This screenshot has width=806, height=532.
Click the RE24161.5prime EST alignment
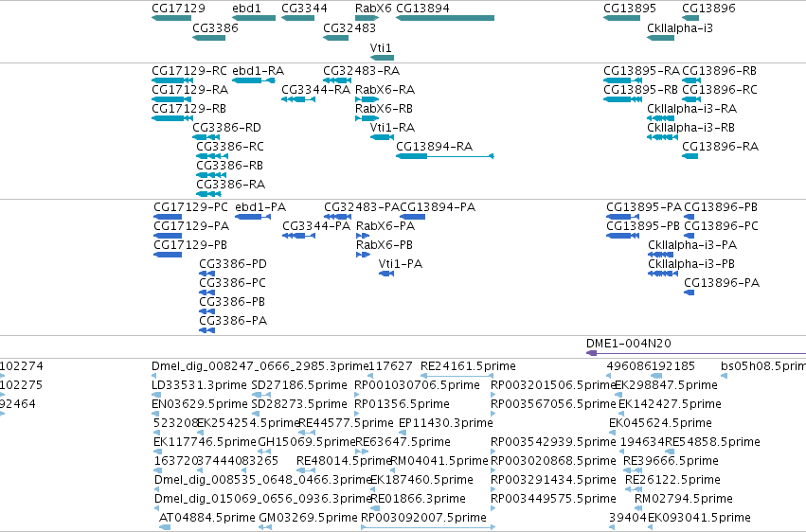(x=457, y=377)
